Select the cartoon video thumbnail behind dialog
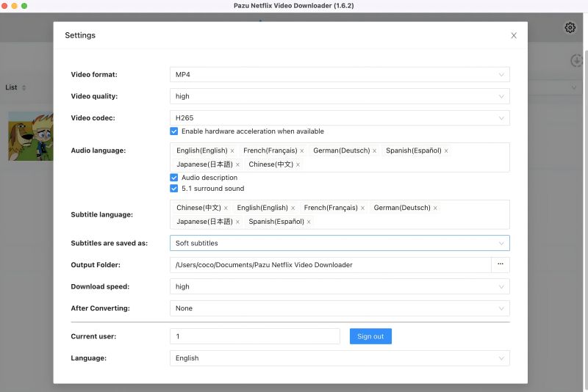 coord(31,137)
